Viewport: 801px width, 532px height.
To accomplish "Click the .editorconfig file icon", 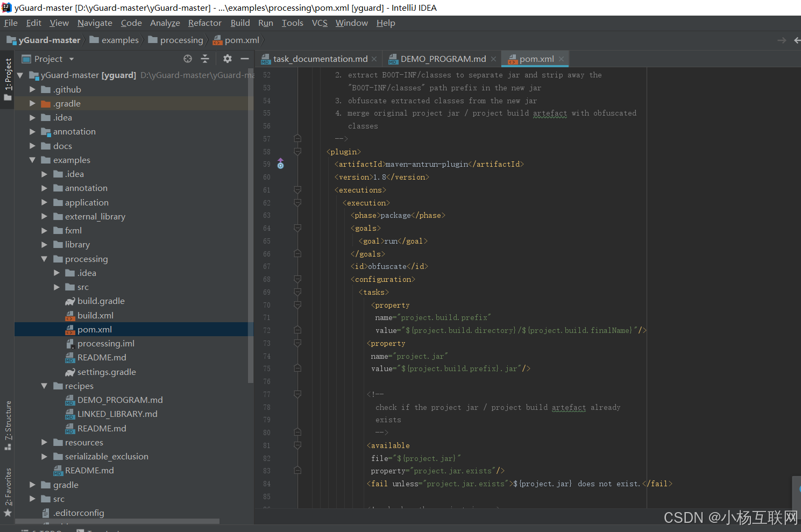I will [46, 513].
